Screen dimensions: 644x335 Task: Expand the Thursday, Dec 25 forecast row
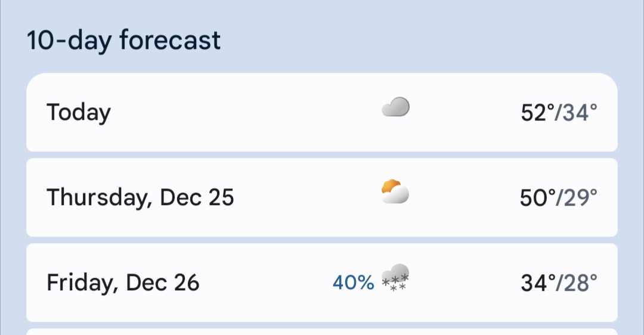(x=298, y=197)
